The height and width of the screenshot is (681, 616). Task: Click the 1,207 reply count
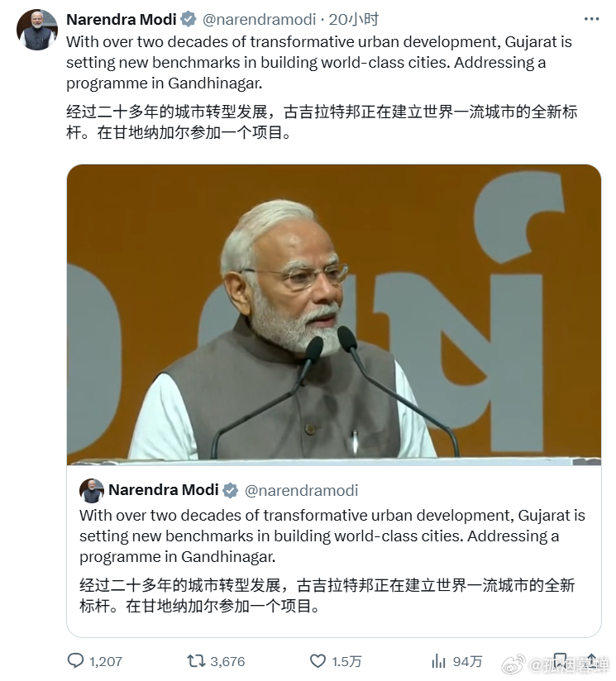coord(106,661)
